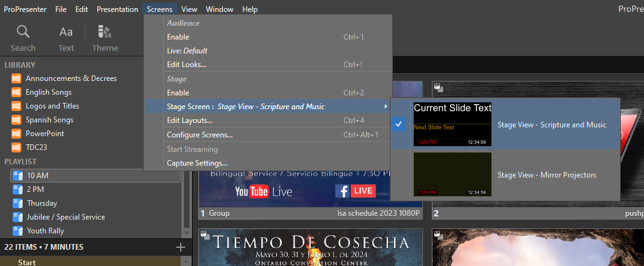Screen dimensions: 644x266
Task: Click the 22 ITEMS • 7 MINUTES label
Action: pos(43,247)
